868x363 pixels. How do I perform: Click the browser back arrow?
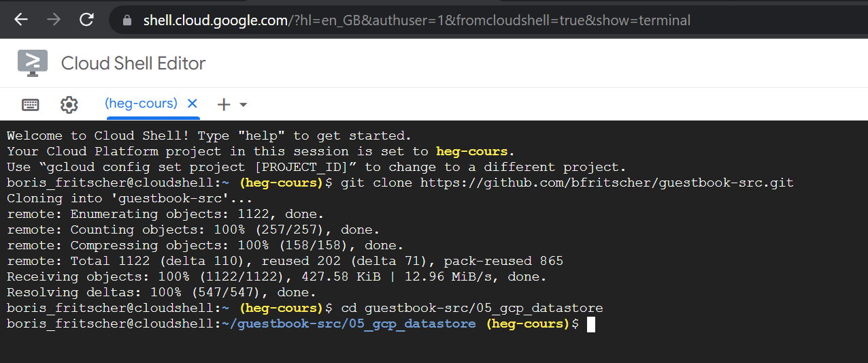(21, 20)
